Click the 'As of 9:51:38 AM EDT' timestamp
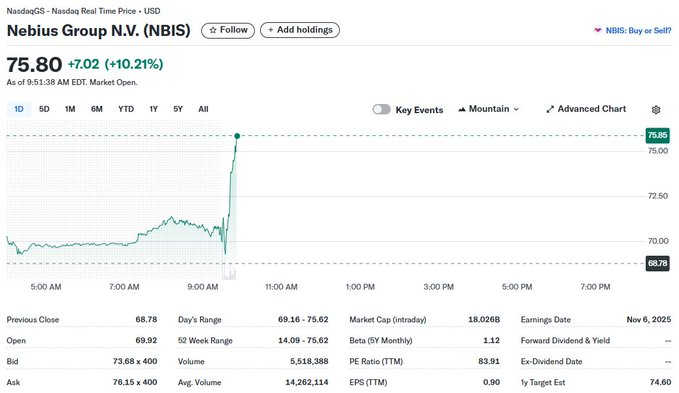 click(x=72, y=82)
